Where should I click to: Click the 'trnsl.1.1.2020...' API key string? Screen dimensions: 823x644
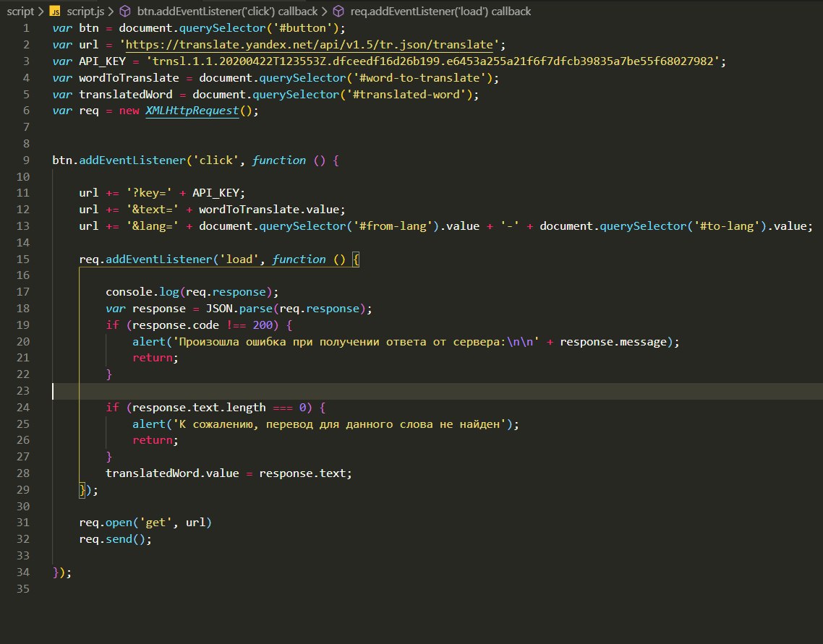coord(432,61)
